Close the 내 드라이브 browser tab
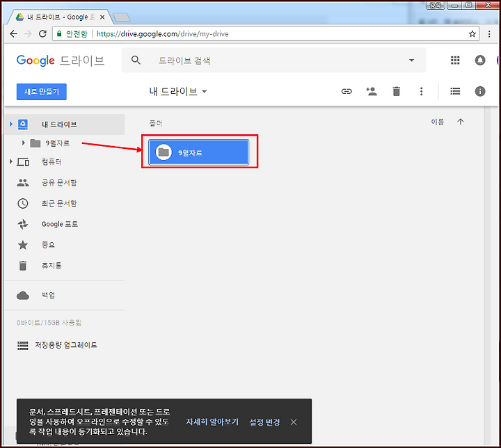Screen dimensions: 501x448 click(102, 17)
